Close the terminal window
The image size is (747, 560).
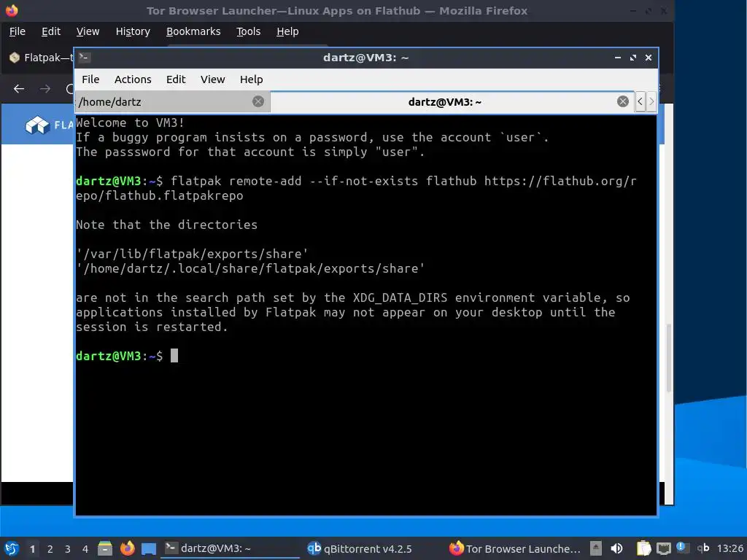click(x=649, y=58)
